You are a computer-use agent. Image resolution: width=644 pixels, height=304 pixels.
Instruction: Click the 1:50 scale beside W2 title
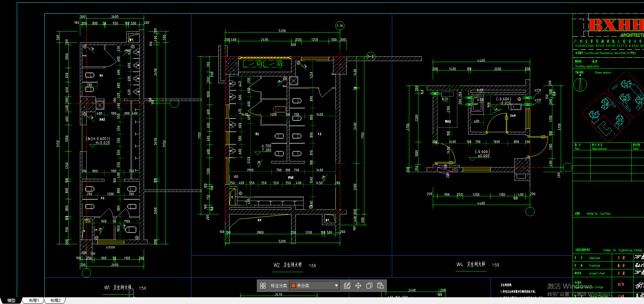point(312,265)
